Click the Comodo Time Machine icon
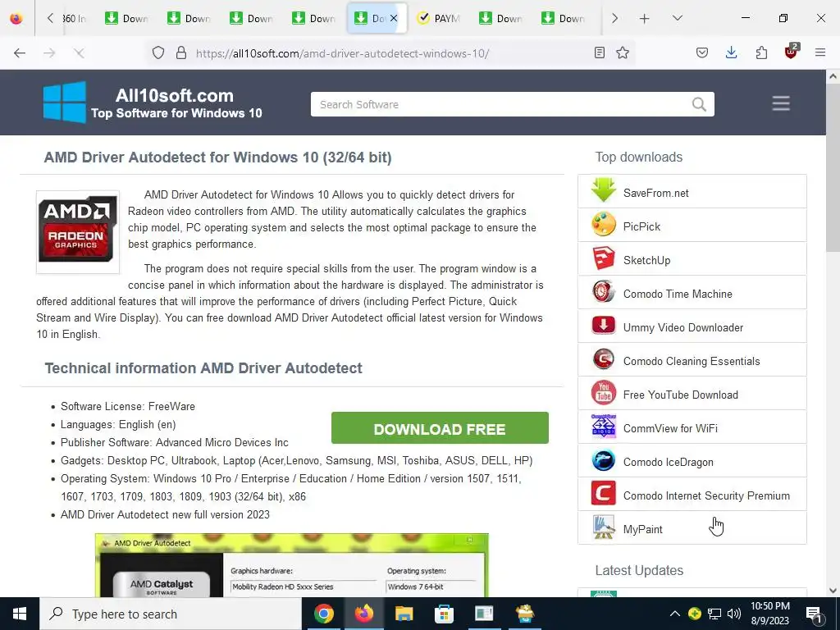Image resolution: width=840 pixels, height=630 pixels. (x=603, y=293)
